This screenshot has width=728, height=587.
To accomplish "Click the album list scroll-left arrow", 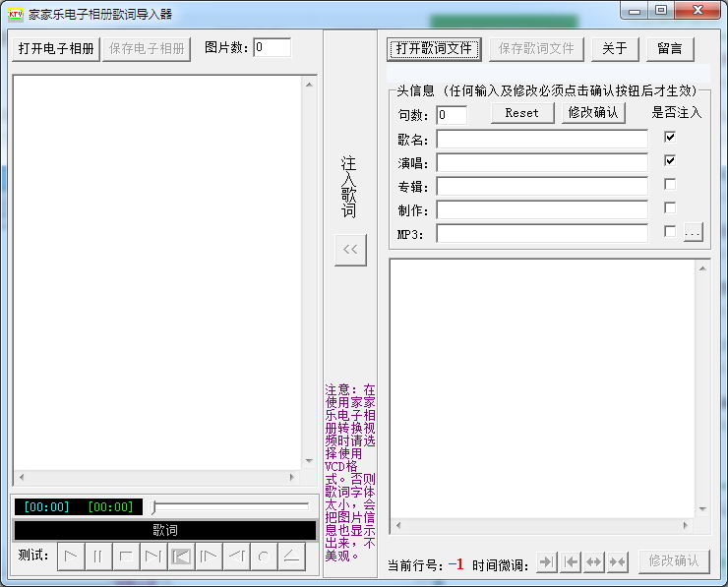I will click(x=22, y=478).
